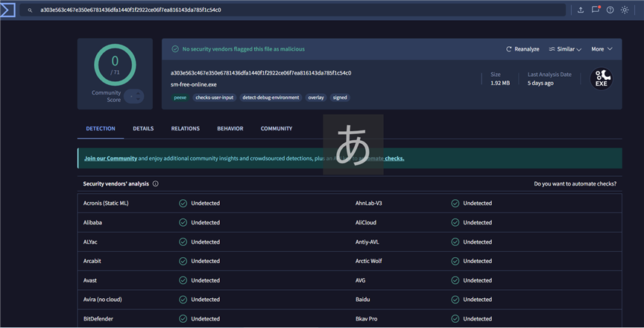Viewport: 644px width, 328px height.
Task: Click the Avira undetected check icon
Action: pos(183,300)
